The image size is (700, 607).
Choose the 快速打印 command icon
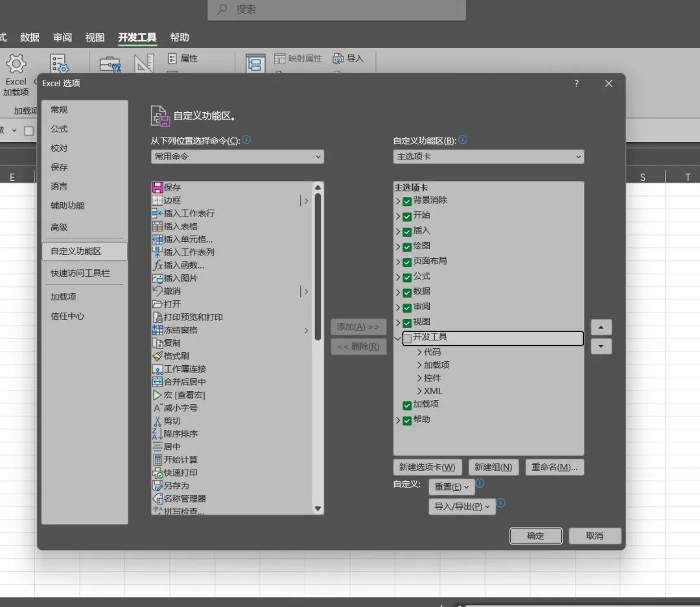click(x=157, y=473)
